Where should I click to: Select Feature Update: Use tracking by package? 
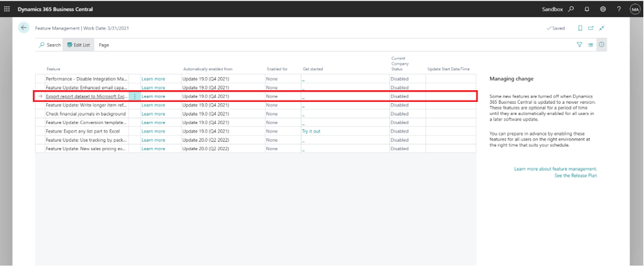[87, 140]
